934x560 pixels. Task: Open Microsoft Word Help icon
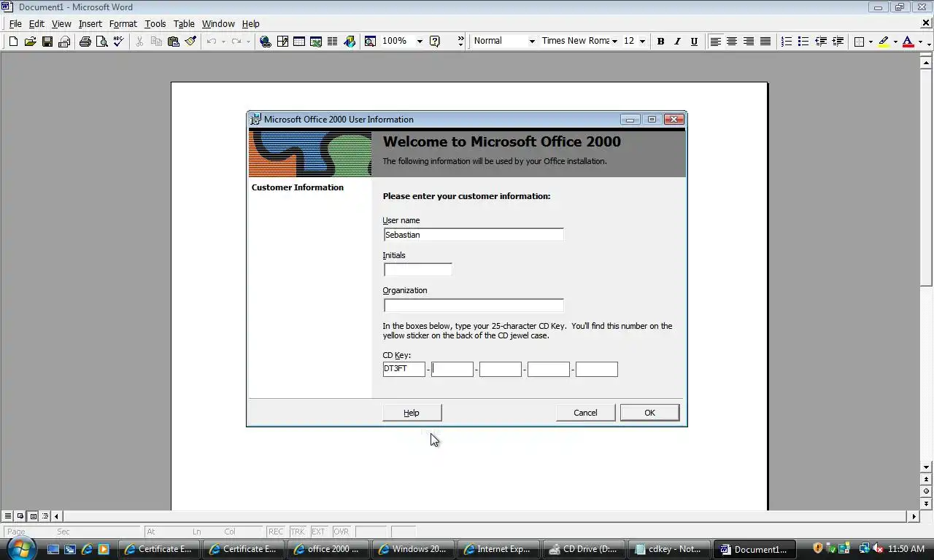tap(435, 42)
